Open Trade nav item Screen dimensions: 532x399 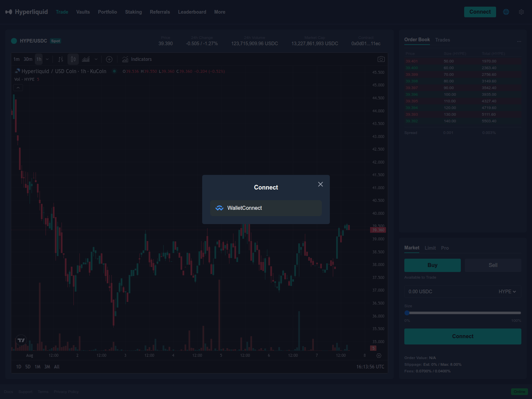[x=62, y=12]
